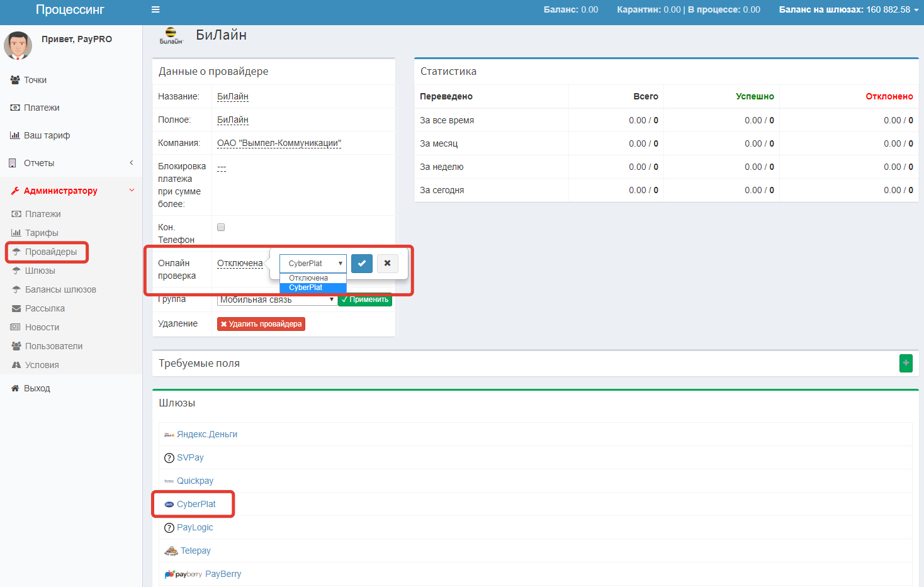
Task: Click the green Применить button
Action: click(365, 300)
